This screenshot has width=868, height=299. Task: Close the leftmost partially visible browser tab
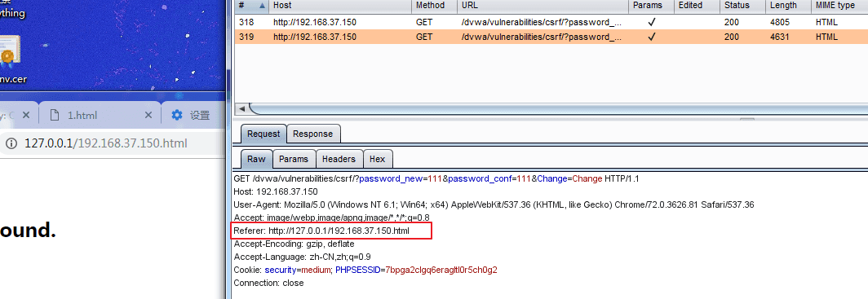pos(27,115)
